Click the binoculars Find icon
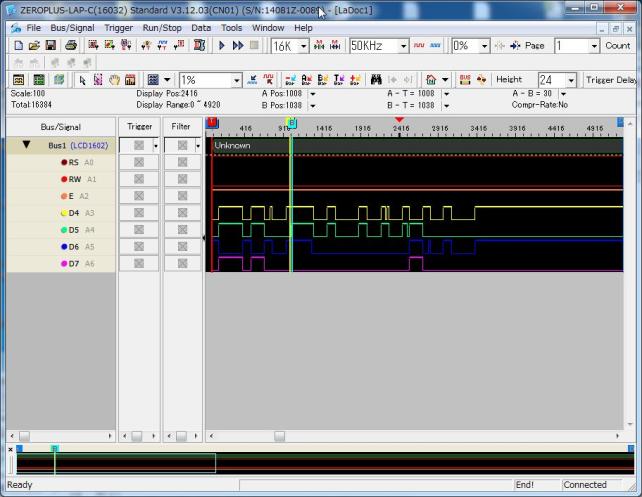The image size is (642, 497). (x=376, y=80)
